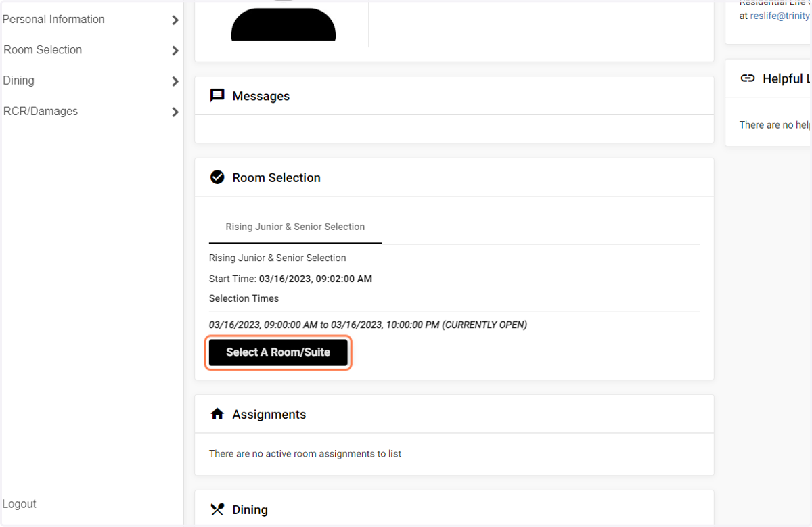The width and height of the screenshot is (812, 527).
Task: Click the Rising Junior & Senior Selection description line
Action: tap(277, 258)
